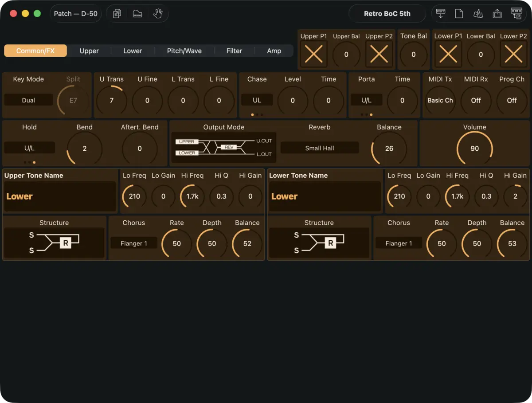
Task: Toggle the Lower P1 partial box
Action: coord(448,54)
